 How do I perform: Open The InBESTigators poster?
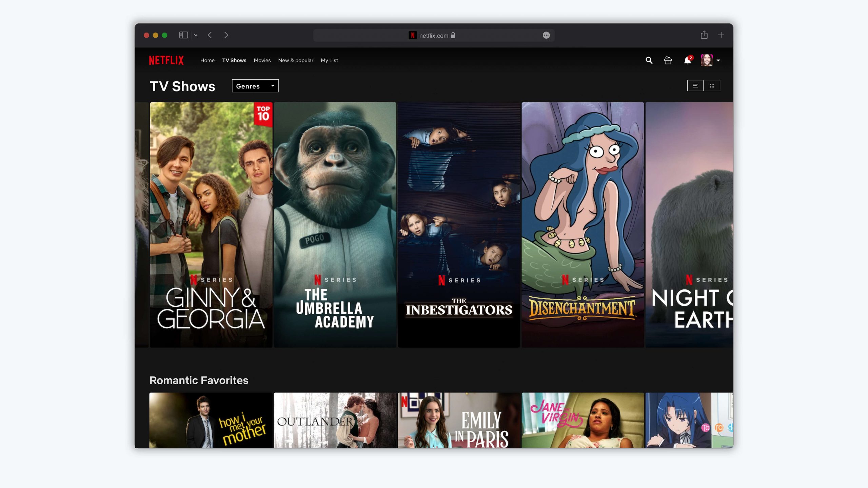[x=458, y=225]
